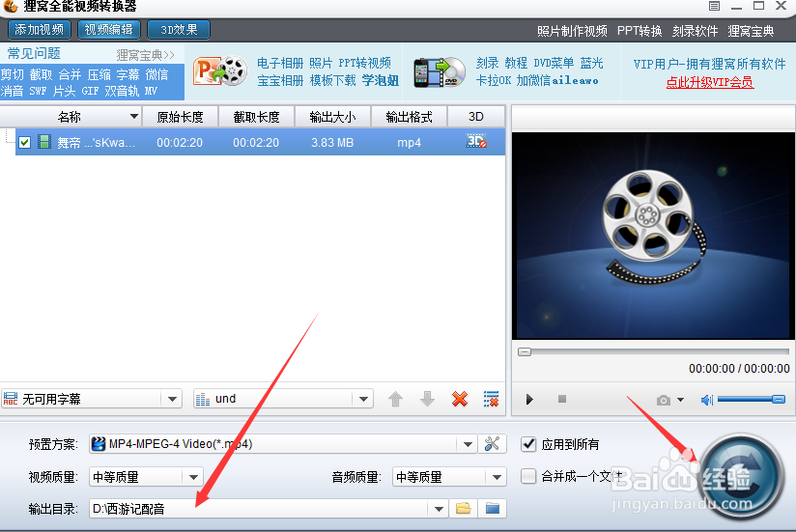The image size is (796, 532).
Task: Click the preview seek bar
Action: click(653, 351)
